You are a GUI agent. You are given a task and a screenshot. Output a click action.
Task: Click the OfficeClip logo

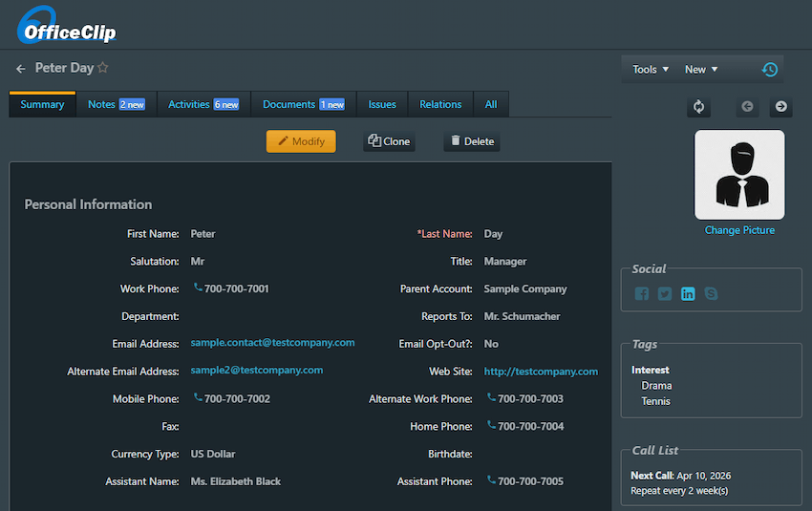coord(66,26)
